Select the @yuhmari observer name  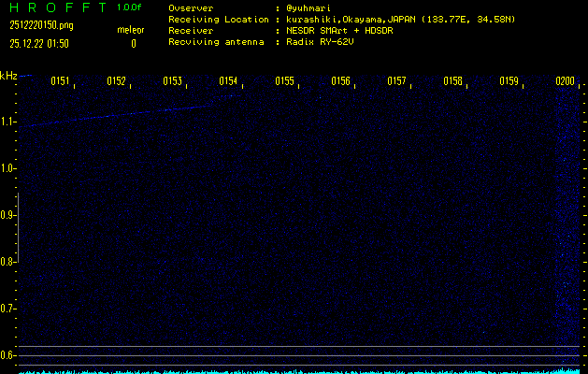(x=311, y=7)
